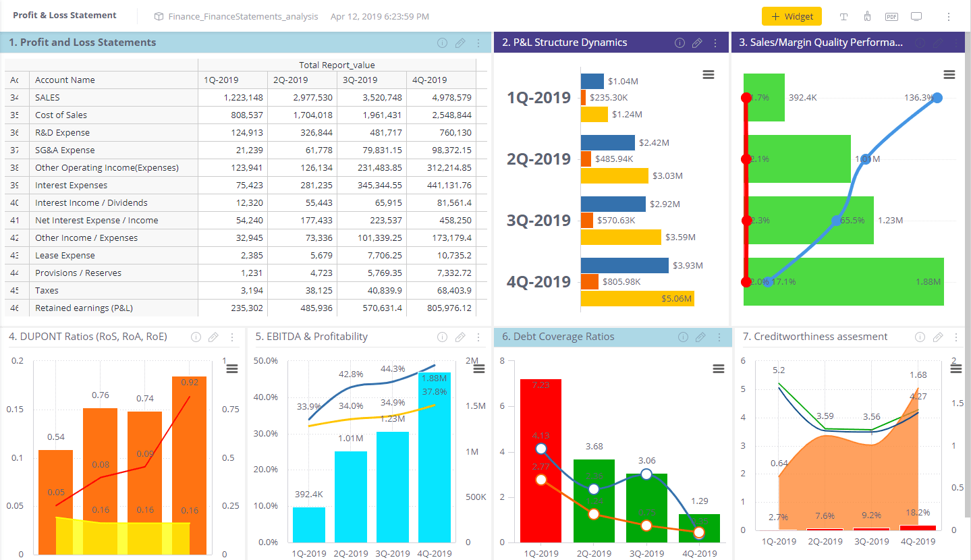Click the $485.94K orange bar for 2Q-2019
Image resolution: width=971 pixels, height=560 pixels.
coord(586,159)
